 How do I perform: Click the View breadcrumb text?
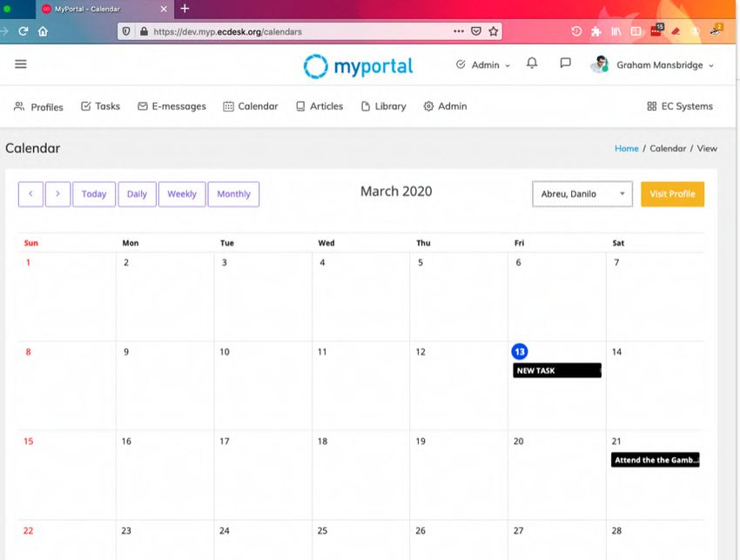[x=707, y=148]
